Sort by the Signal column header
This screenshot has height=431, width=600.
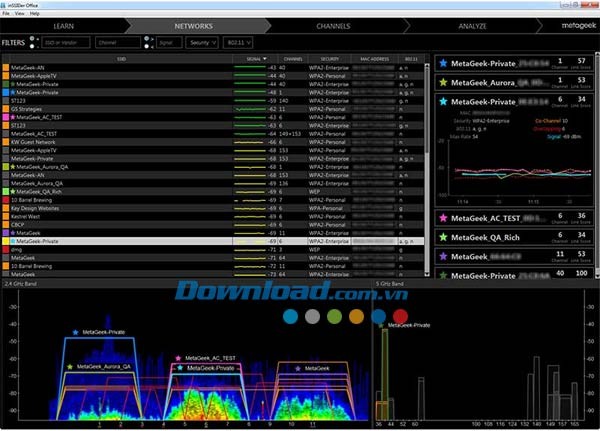point(254,60)
